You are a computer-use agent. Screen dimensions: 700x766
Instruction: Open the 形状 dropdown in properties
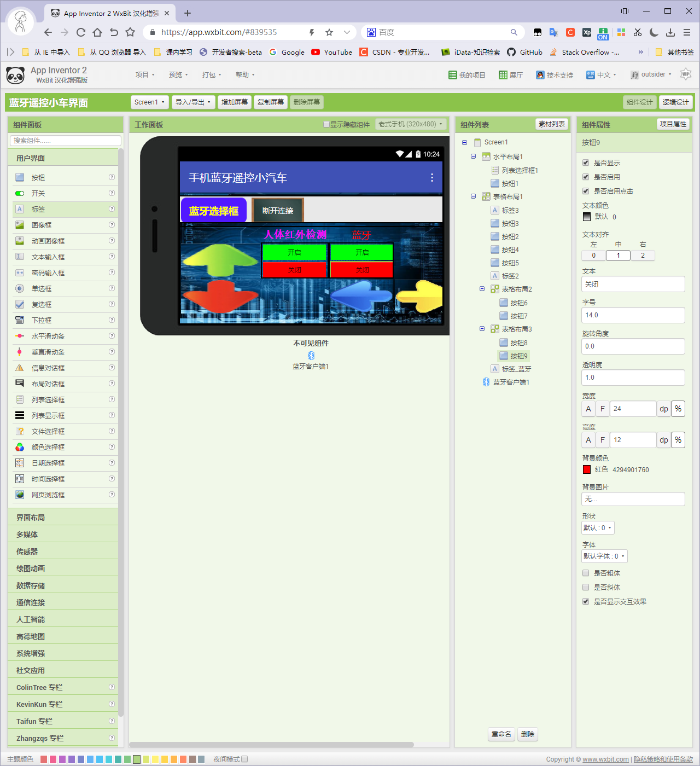(x=597, y=527)
